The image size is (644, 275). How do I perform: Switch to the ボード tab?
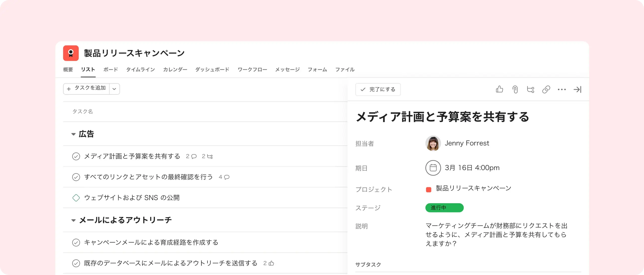(x=111, y=70)
